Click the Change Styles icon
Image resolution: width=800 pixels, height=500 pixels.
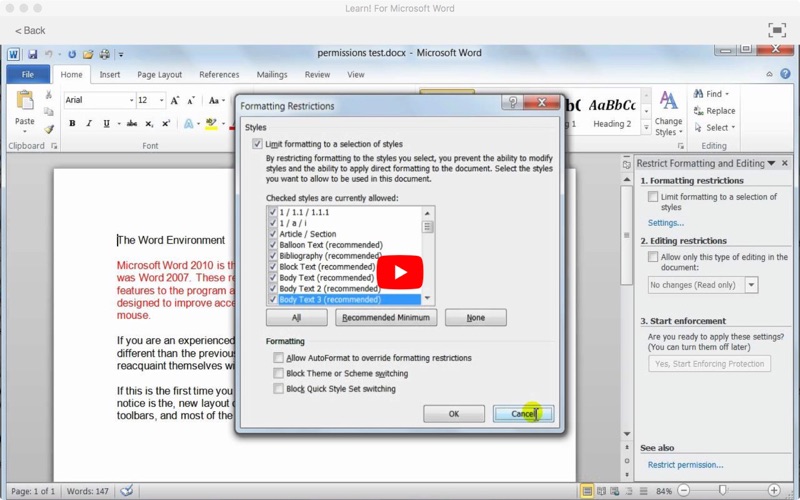point(668,101)
